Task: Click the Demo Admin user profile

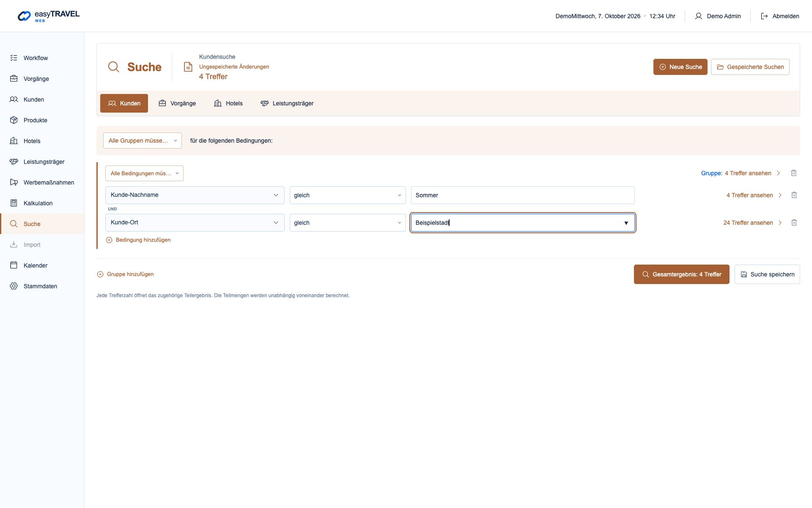Action: 718,16
